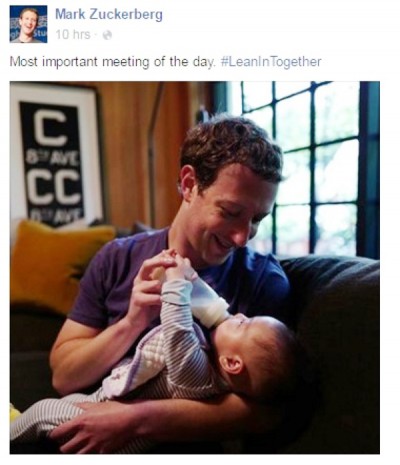Click the baby bottle in the photo
The width and height of the screenshot is (400, 465).
[209, 303]
